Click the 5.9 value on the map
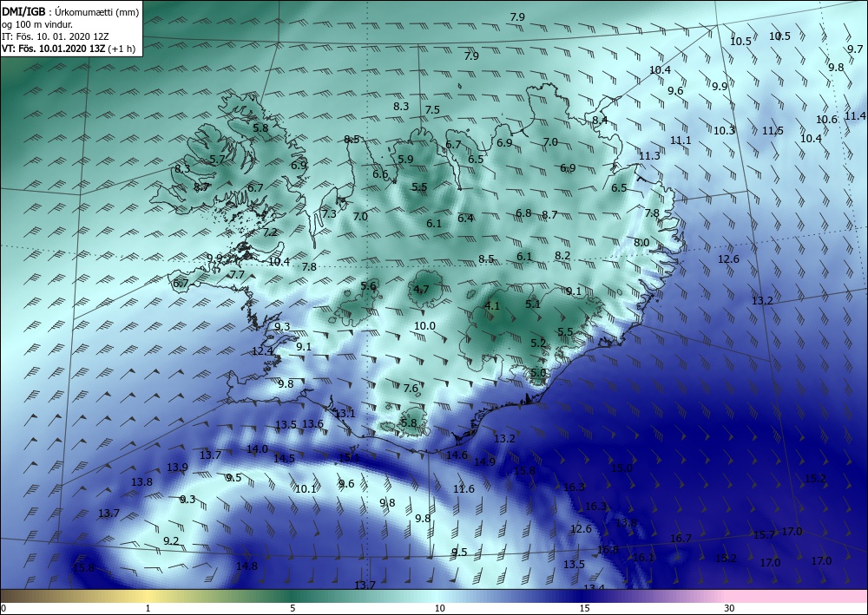868x615 pixels. pyautogui.click(x=405, y=160)
